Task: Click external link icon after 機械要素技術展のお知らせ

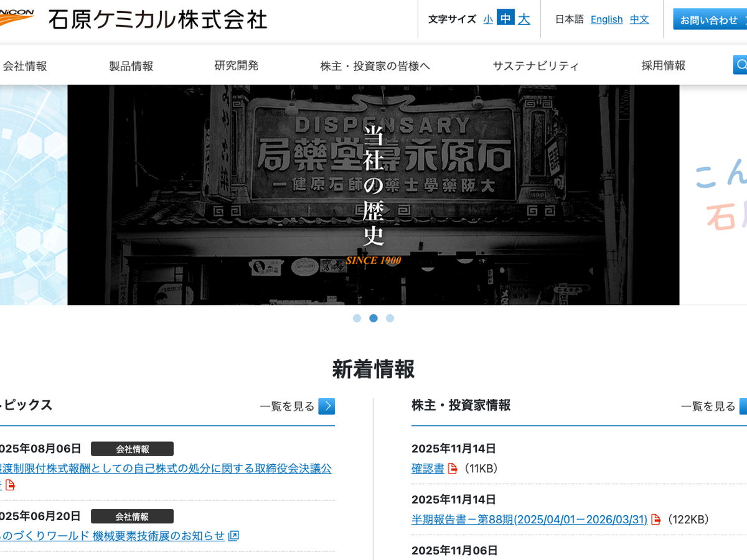Action: point(233,536)
